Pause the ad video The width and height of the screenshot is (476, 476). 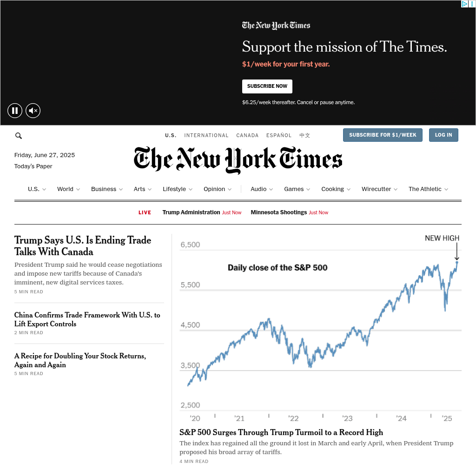(x=15, y=111)
